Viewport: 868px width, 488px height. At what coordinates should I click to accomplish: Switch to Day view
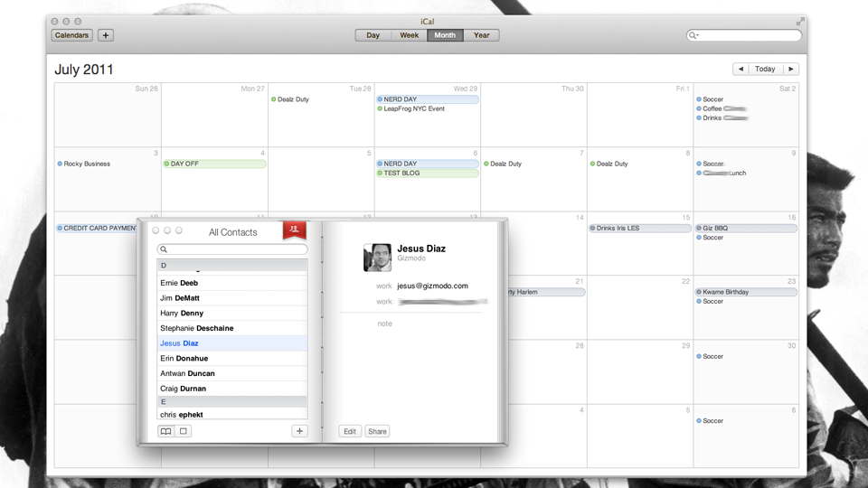coord(373,35)
